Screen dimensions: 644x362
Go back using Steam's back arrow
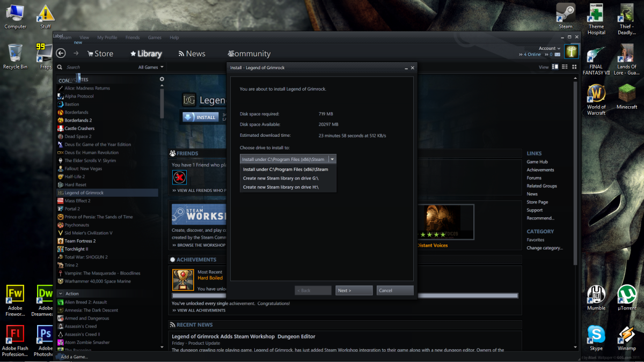pos(61,53)
